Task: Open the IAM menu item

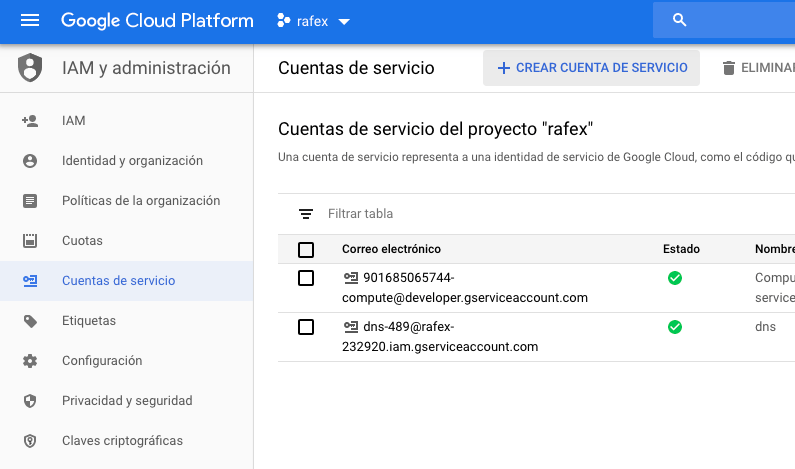Action: (x=74, y=121)
